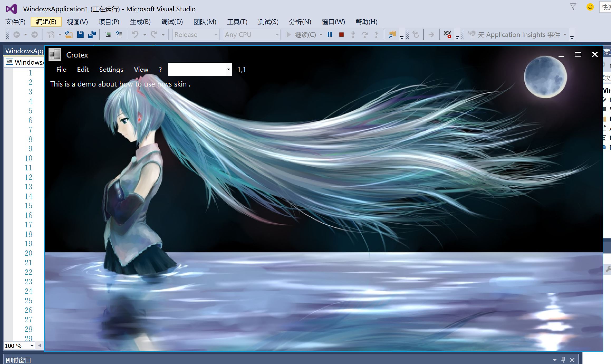Image resolution: width=611 pixels, height=364 pixels.
Task: Save the current file with the disk icon
Action: click(80, 35)
